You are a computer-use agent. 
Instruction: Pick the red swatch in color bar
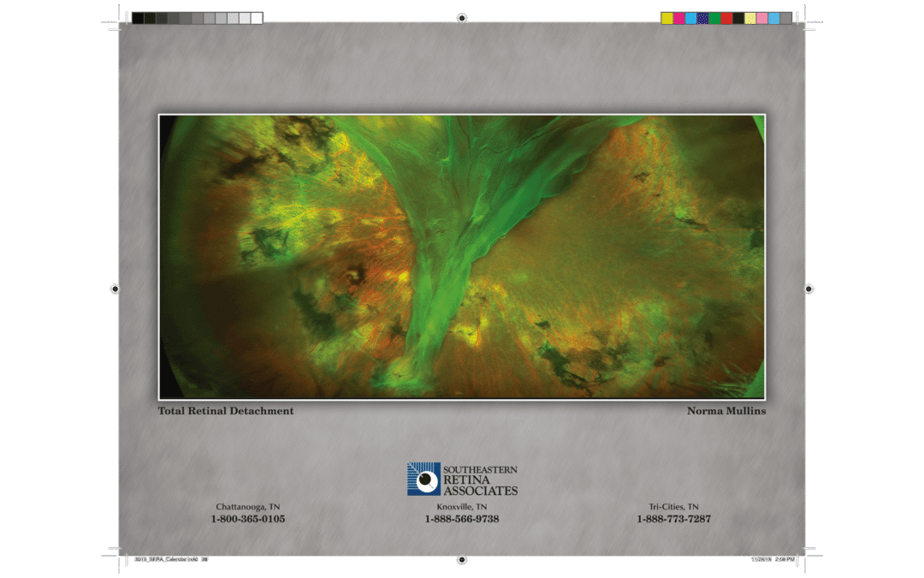726,18
